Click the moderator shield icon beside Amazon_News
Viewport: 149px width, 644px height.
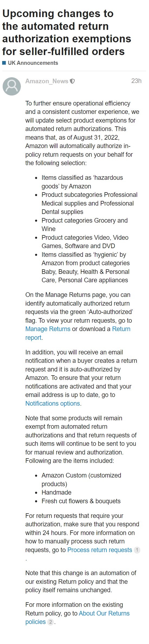tap(72, 81)
